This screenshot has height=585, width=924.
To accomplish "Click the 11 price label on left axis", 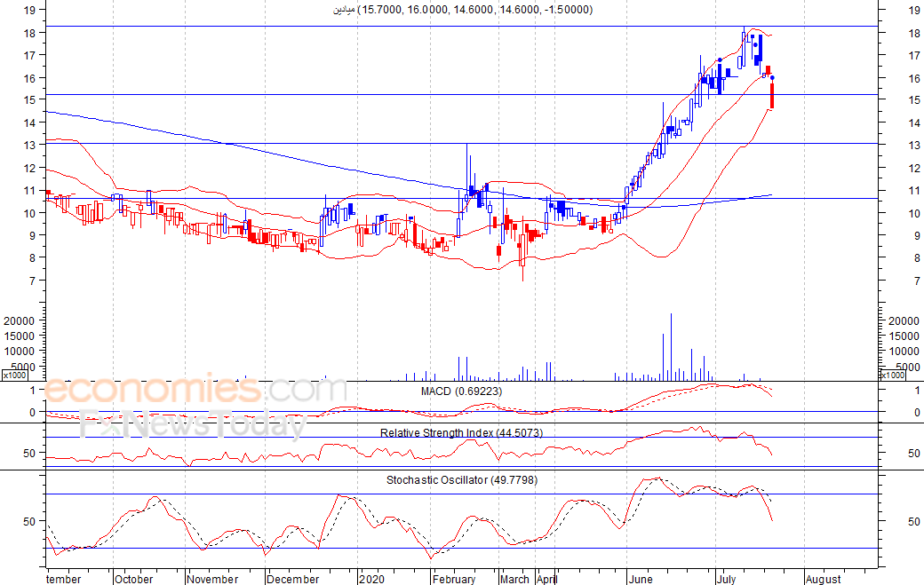I will coord(30,191).
